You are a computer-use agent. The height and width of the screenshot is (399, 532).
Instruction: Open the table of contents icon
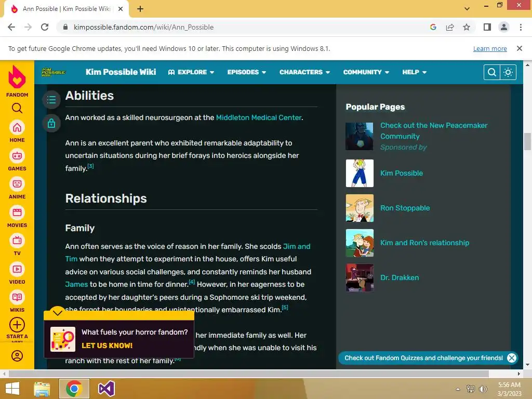click(51, 100)
